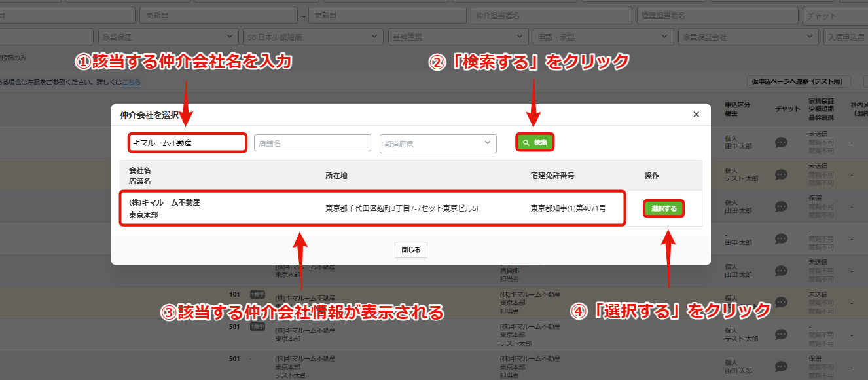Click the company name field containing キマルーム不動産
The image size is (868, 380).
[x=187, y=143]
